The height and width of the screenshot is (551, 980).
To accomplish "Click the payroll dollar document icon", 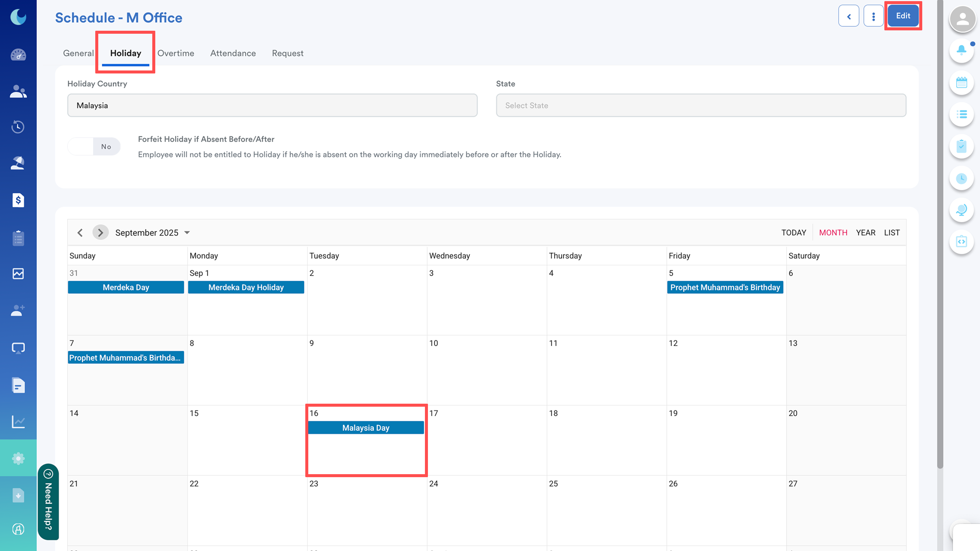I will point(18,200).
